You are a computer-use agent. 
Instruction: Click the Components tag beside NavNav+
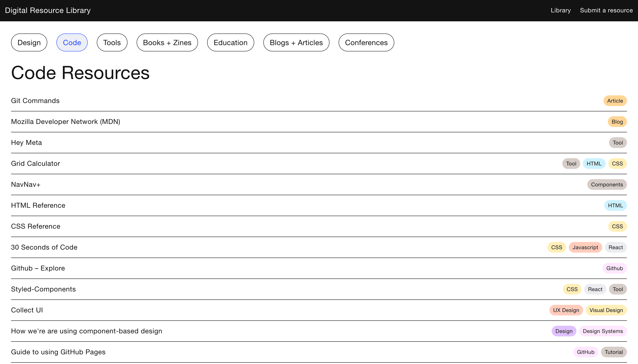point(607,184)
